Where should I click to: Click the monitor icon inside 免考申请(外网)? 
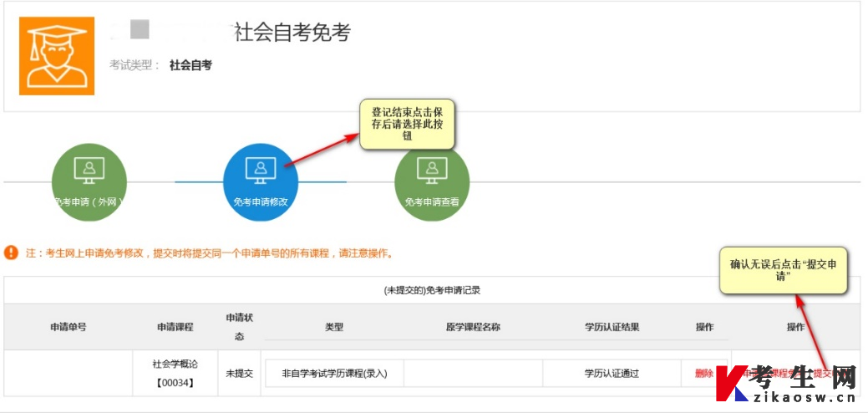pos(89,171)
